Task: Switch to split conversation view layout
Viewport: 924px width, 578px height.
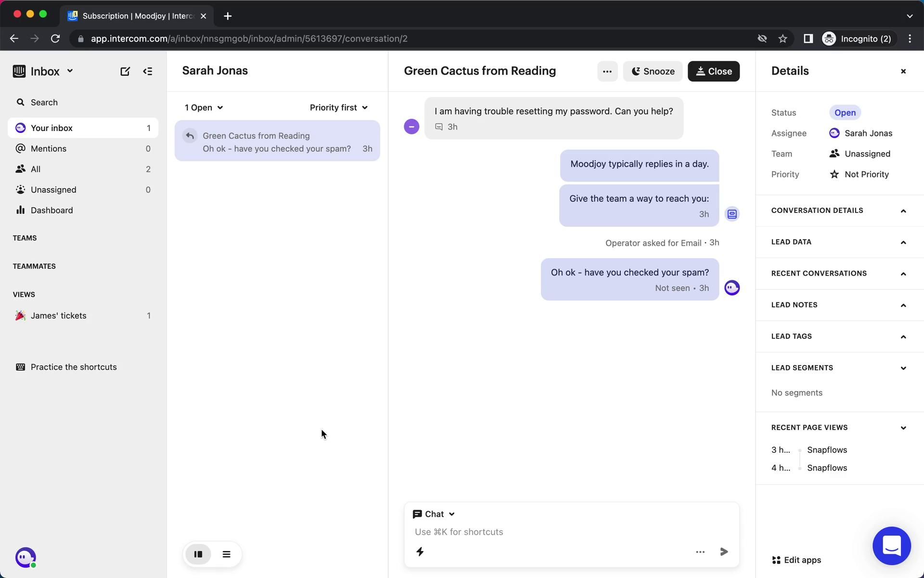Action: [198, 554]
